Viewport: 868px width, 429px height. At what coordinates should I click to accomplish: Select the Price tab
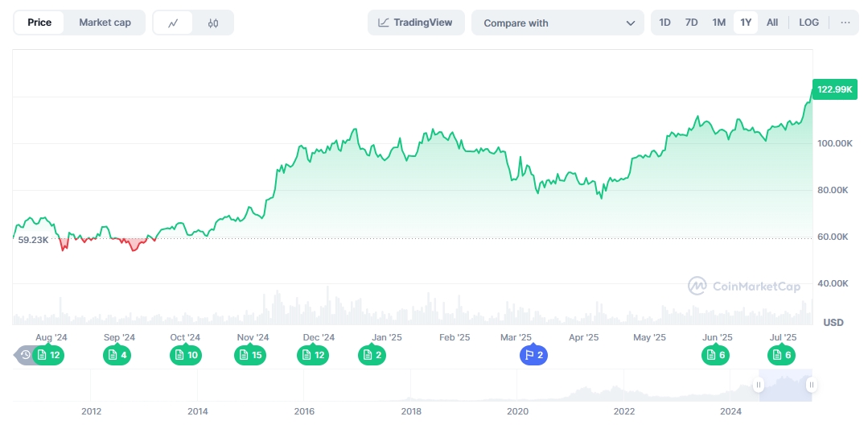point(39,23)
